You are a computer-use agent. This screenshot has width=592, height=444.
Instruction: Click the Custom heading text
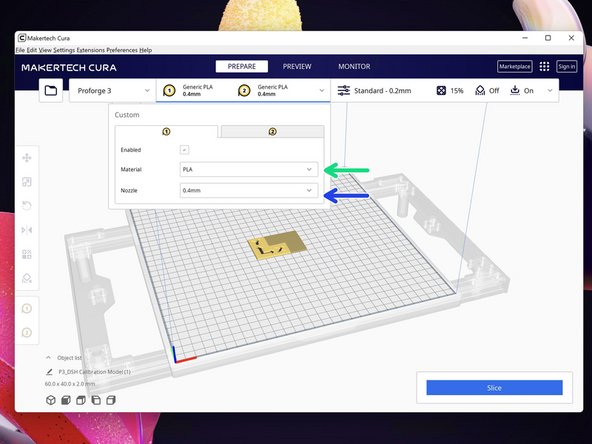pyautogui.click(x=127, y=115)
